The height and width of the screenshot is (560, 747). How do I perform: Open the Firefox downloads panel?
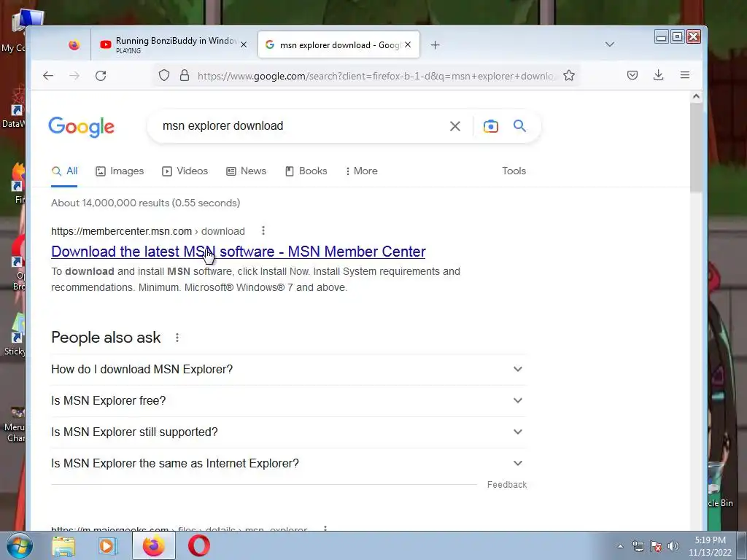(659, 75)
